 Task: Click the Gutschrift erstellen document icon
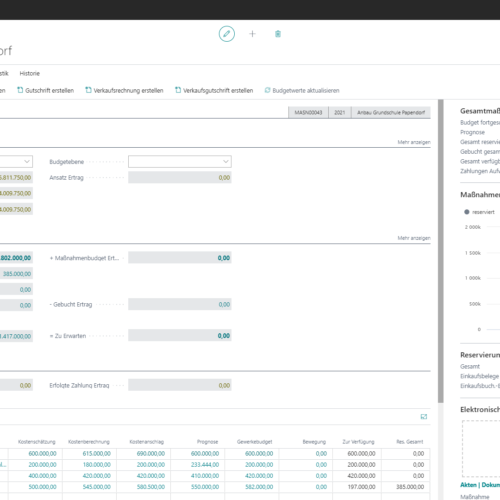click(20, 90)
